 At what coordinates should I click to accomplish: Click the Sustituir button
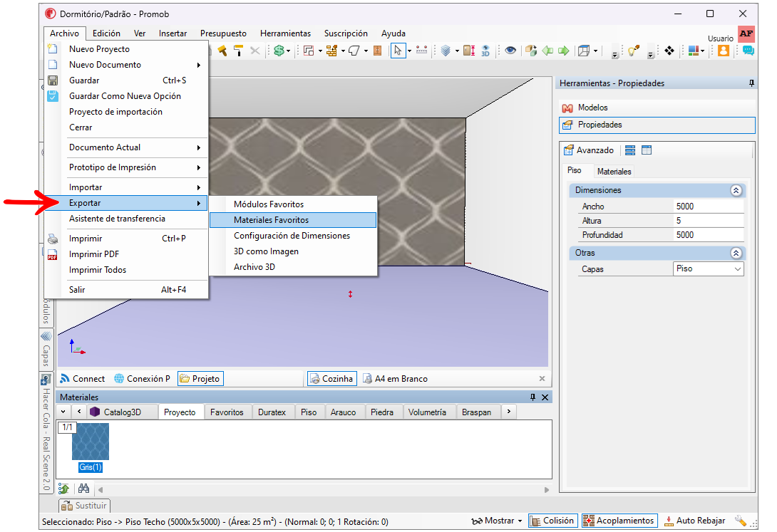(x=84, y=506)
